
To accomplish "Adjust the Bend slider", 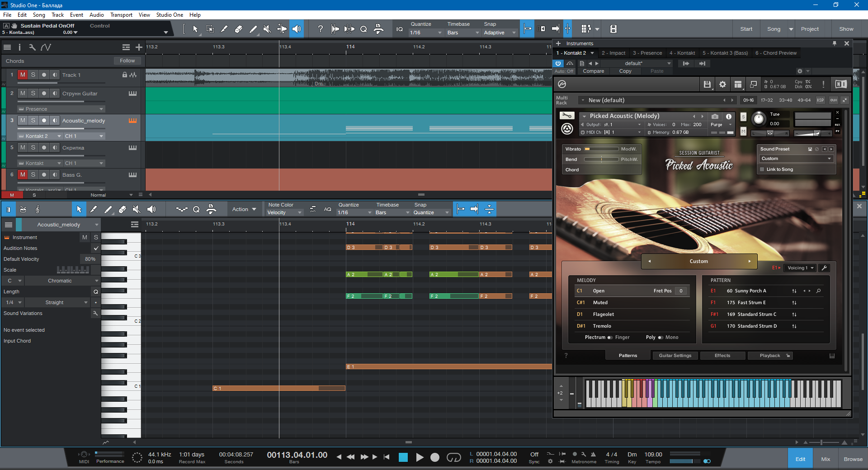I will (601, 159).
